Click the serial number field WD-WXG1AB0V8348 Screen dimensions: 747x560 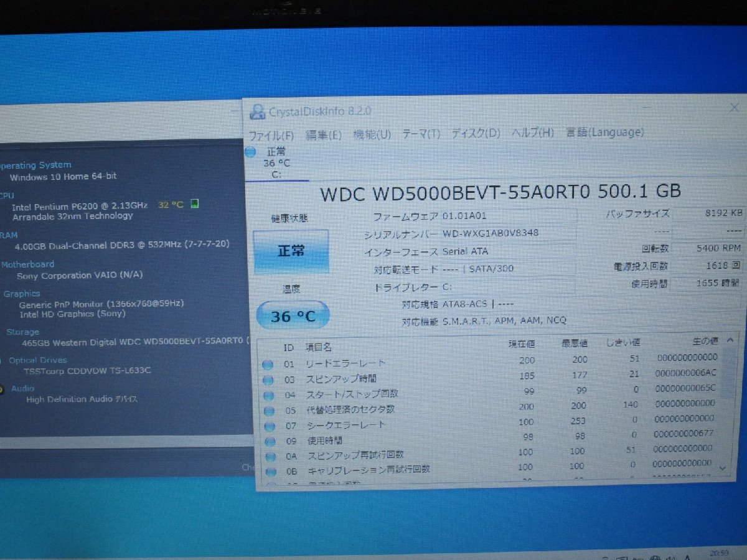pyautogui.click(x=508, y=234)
